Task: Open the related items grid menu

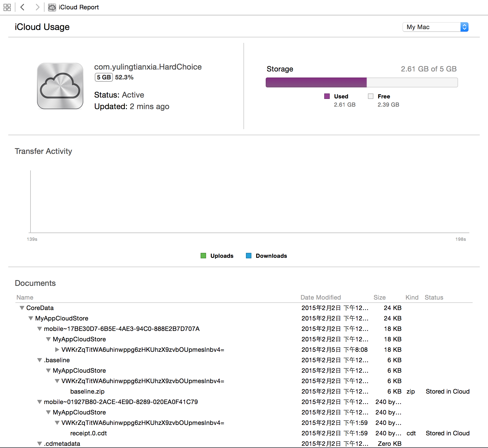Action: click(x=7, y=7)
